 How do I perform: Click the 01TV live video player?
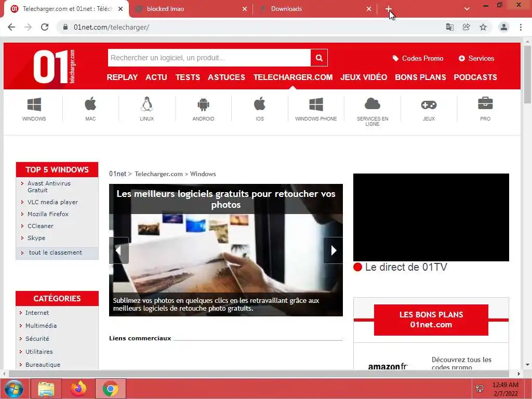(x=431, y=218)
